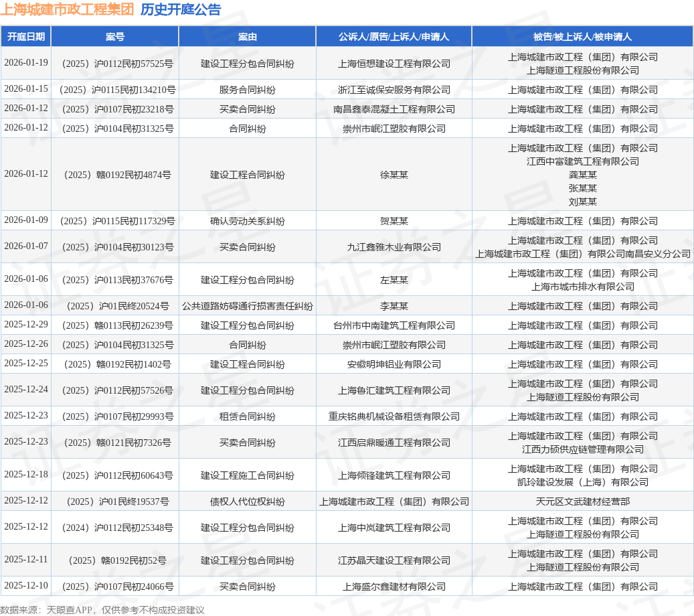Click the 历史开庭公告 heading
694x616 pixels.
point(181,9)
